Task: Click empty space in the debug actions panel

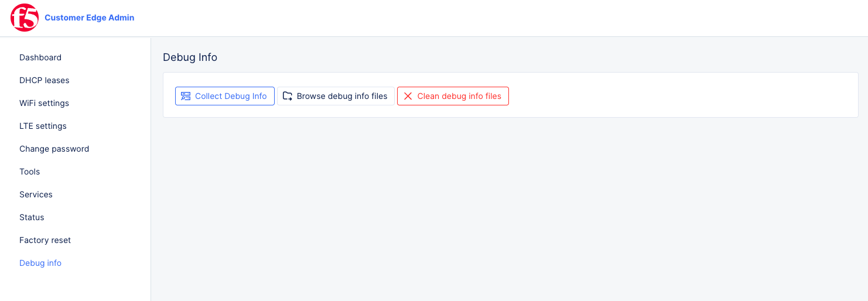Action: (674, 95)
